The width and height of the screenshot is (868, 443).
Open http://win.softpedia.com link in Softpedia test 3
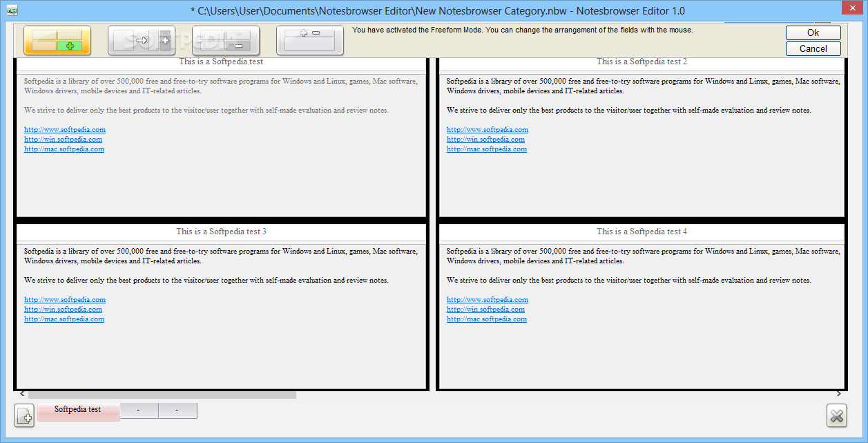point(63,310)
